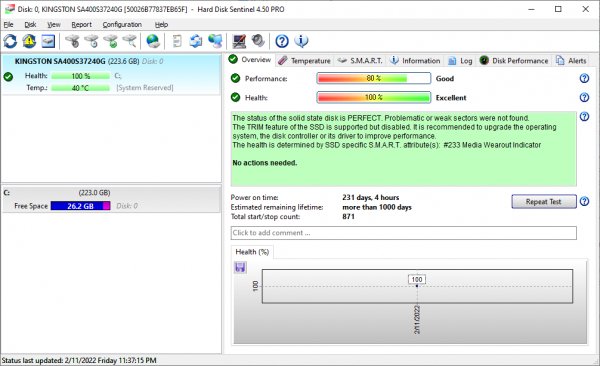
Task: Open the Report menu
Action: (x=82, y=25)
